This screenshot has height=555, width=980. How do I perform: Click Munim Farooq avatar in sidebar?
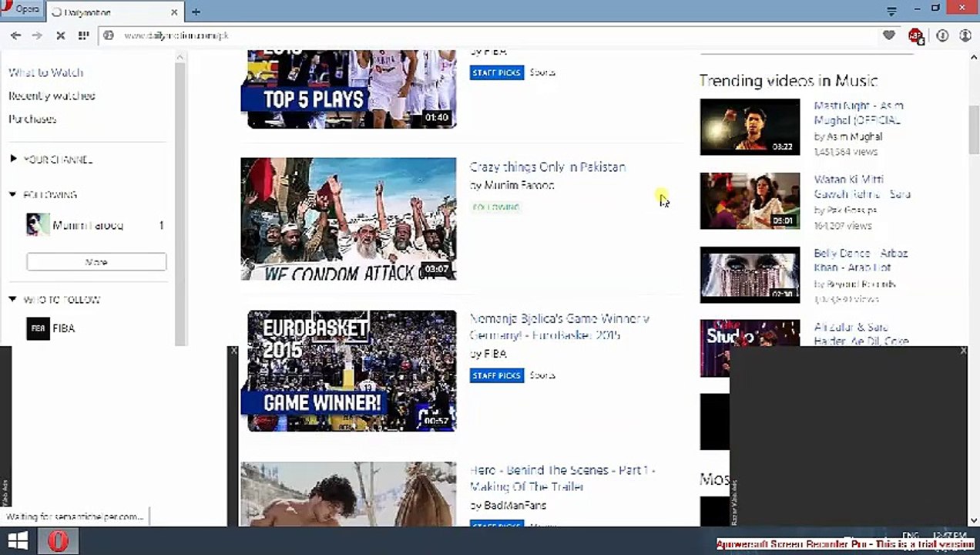(38, 224)
